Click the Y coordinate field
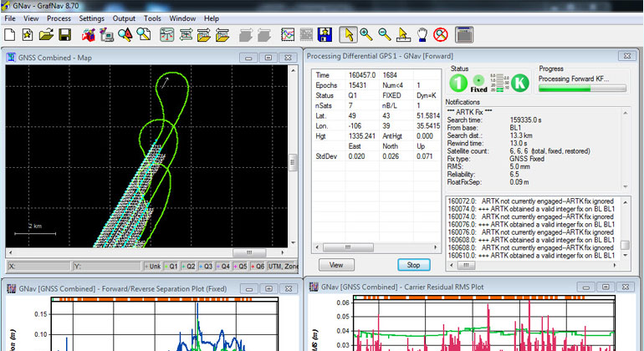Image resolution: width=644 pixels, height=351 pixels. pyautogui.click(x=107, y=267)
